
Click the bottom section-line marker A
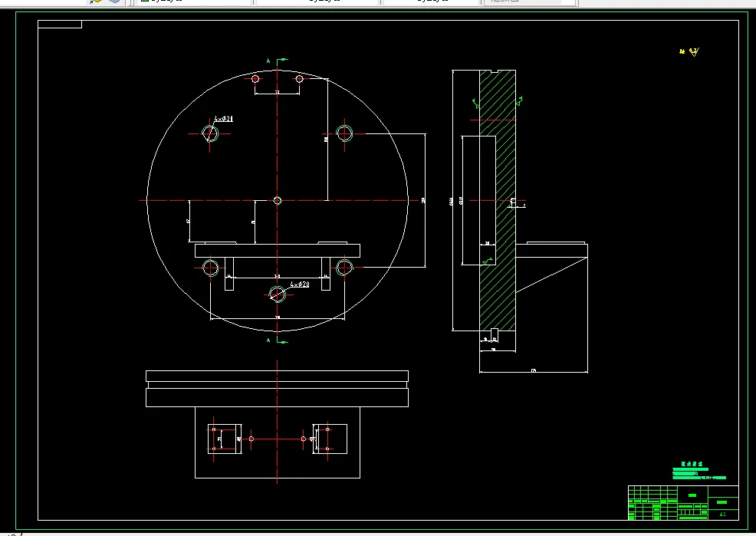tap(268, 340)
